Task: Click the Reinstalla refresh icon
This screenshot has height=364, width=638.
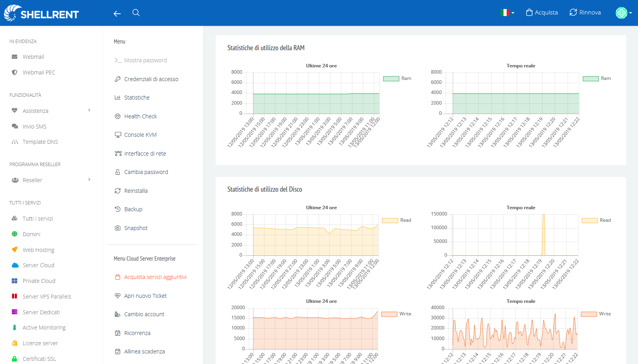Action: coord(118,191)
